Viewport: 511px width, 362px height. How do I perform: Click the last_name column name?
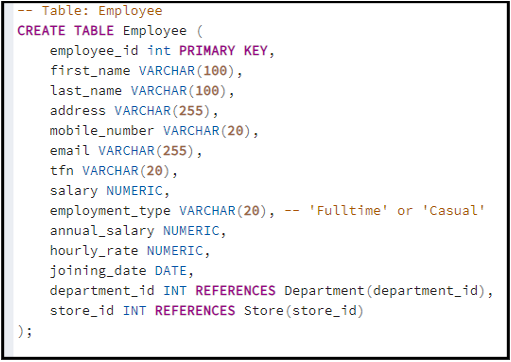pyautogui.click(x=86, y=91)
